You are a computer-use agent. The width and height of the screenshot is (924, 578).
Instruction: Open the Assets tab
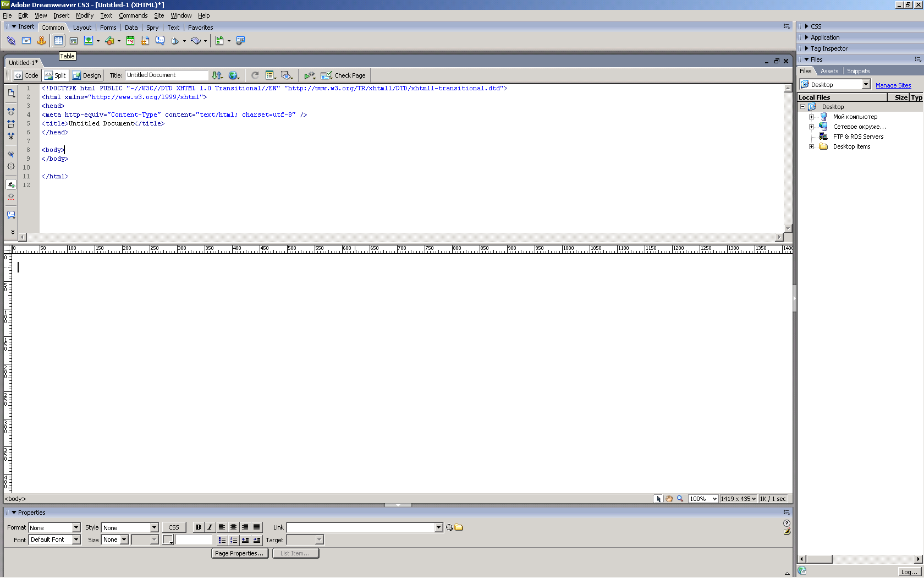pos(829,71)
